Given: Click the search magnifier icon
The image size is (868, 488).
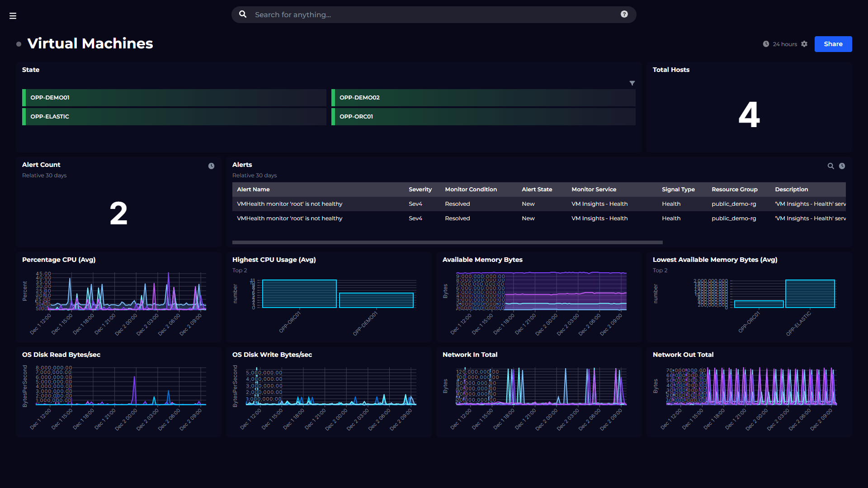Looking at the screenshot, I should pos(243,14).
